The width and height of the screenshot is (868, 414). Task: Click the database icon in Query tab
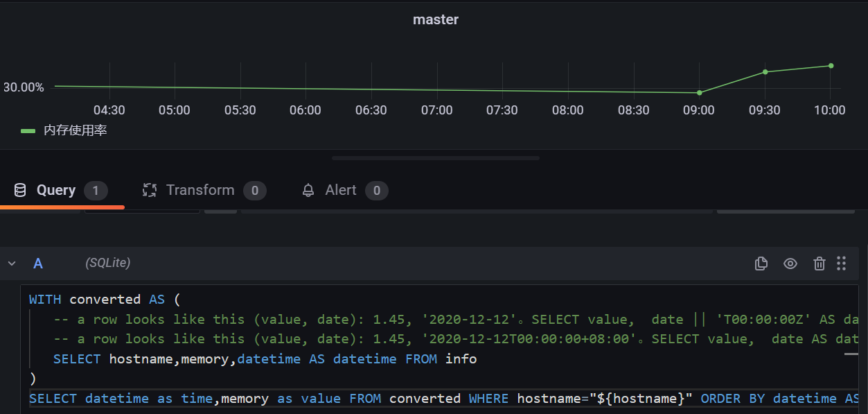[20, 190]
